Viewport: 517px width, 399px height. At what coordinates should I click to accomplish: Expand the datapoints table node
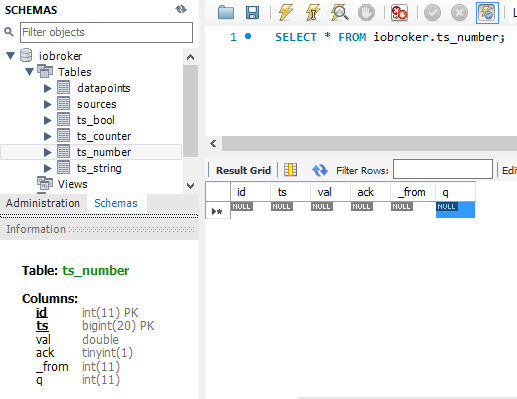point(48,88)
